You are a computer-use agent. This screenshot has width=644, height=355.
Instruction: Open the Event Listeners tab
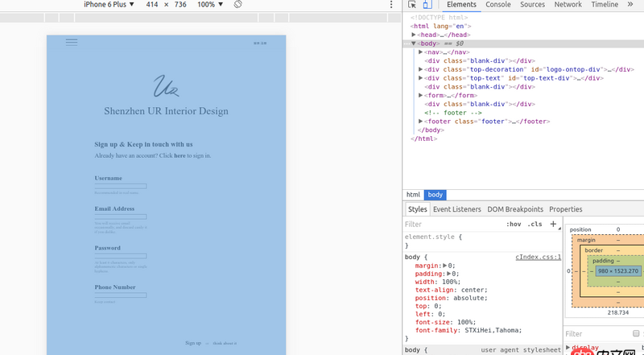coord(456,209)
